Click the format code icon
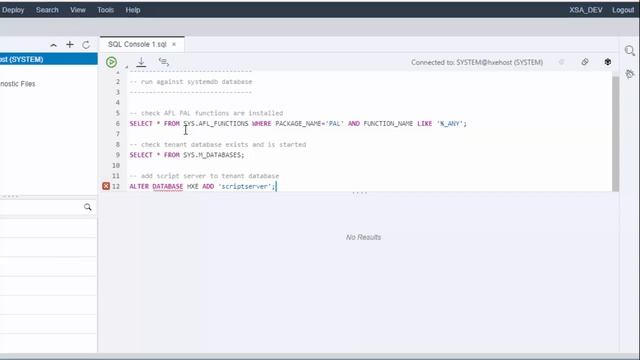640x360 pixels. [x=164, y=62]
